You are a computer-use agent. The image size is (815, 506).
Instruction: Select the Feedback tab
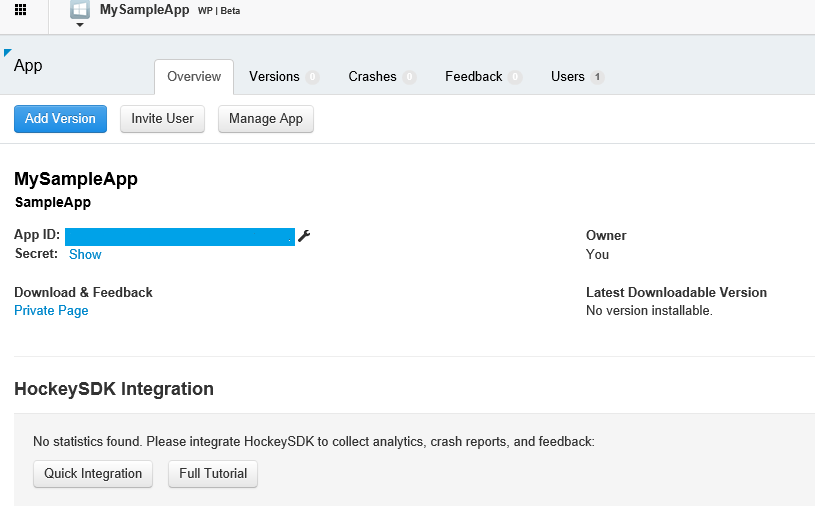(x=473, y=77)
